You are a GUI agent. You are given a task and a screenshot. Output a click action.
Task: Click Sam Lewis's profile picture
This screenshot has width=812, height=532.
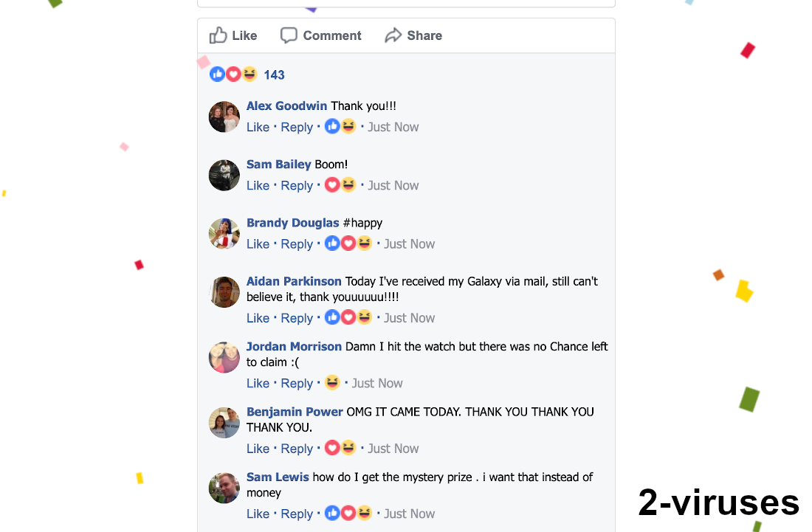coord(224,488)
